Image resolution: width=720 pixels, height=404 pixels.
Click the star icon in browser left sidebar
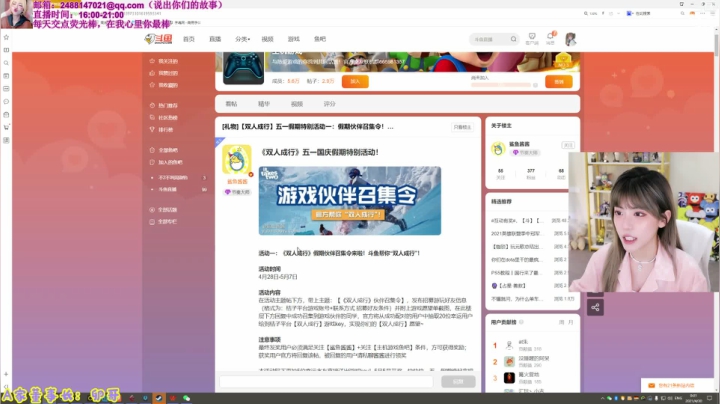pos(6,37)
